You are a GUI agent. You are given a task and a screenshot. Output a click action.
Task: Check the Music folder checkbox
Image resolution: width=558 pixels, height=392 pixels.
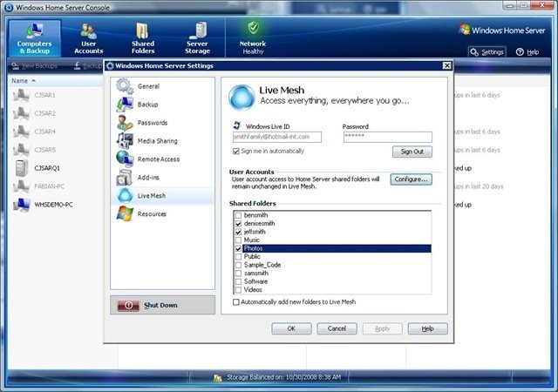click(x=238, y=240)
